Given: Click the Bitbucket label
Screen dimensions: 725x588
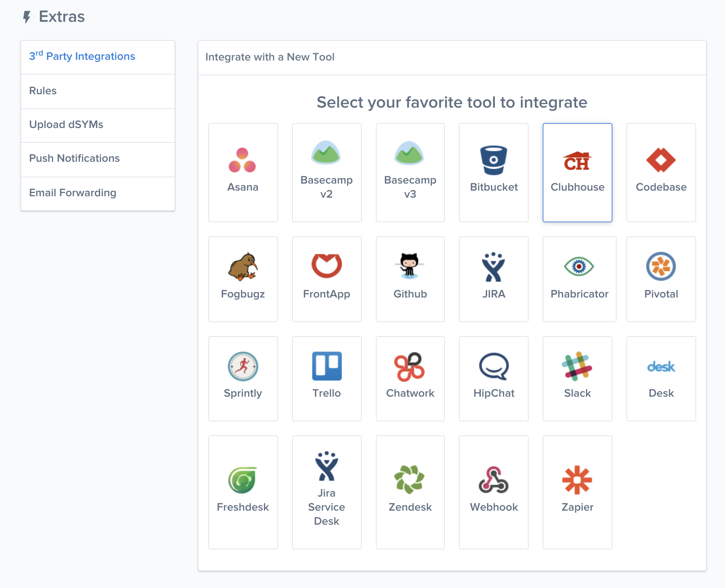Looking at the screenshot, I should tap(493, 187).
